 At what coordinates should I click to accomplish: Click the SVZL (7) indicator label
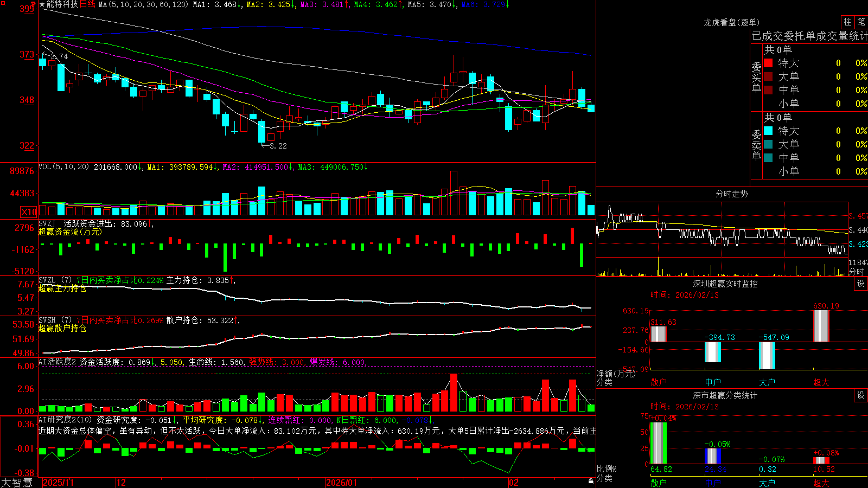[x=55, y=280]
